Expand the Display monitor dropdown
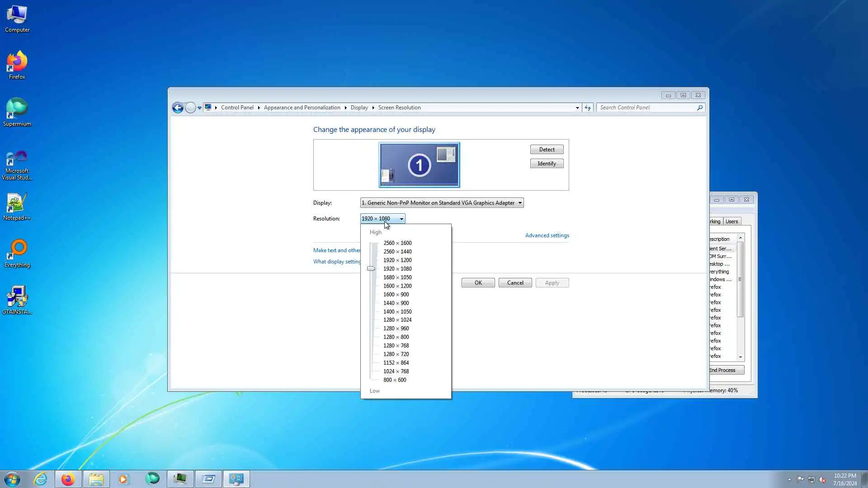This screenshot has width=868, height=488. [520, 203]
